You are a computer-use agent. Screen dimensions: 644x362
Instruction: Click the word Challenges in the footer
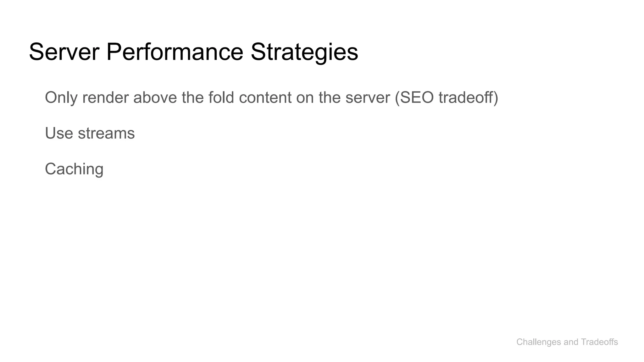coord(539,342)
